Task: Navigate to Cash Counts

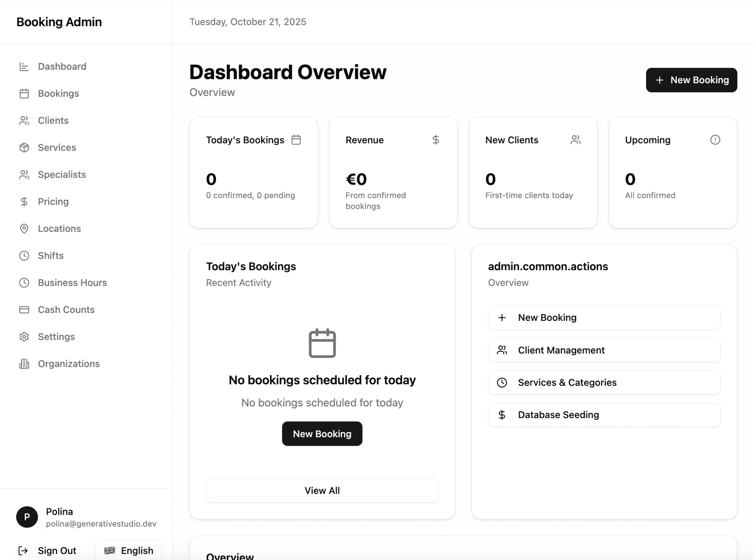Action: click(x=87, y=310)
